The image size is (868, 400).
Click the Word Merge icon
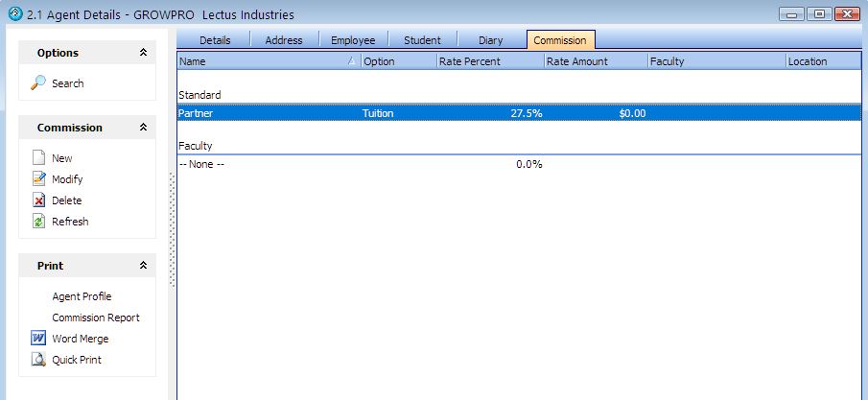coord(38,339)
